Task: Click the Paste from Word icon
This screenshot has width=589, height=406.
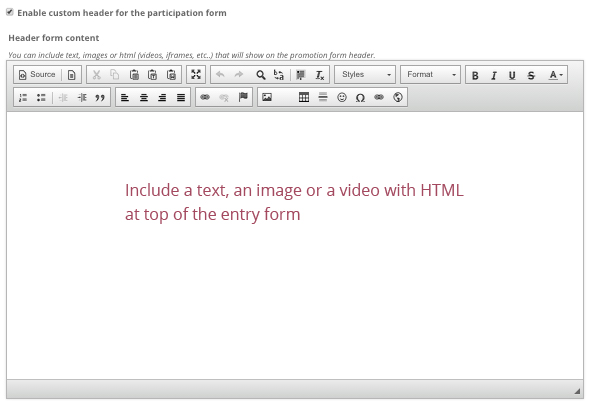Action: point(171,75)
